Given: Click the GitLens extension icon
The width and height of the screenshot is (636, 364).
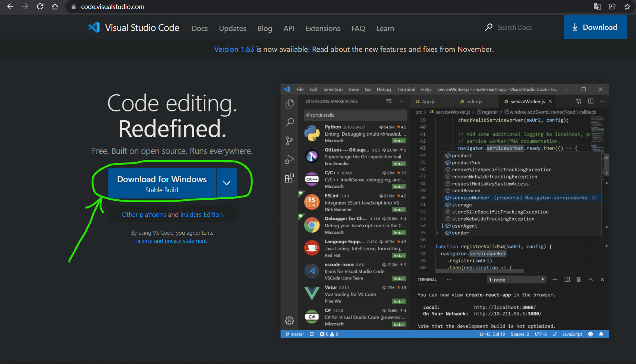Looking at the screenshot, I should tap(312, 156).
